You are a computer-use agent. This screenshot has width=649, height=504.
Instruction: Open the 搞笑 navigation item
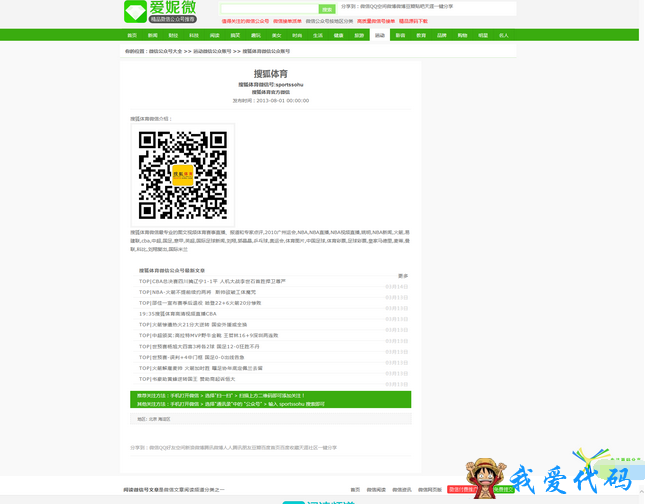[235, 36]
